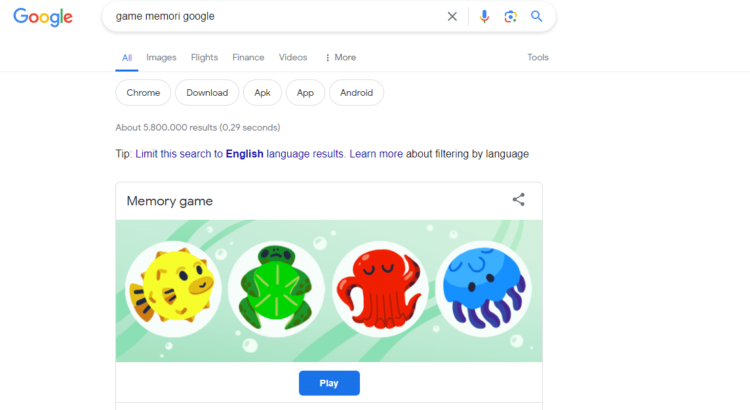Open the Learn more link
Image resolution: width=750 pixels, height=410 pixels.
pos(376,154)
